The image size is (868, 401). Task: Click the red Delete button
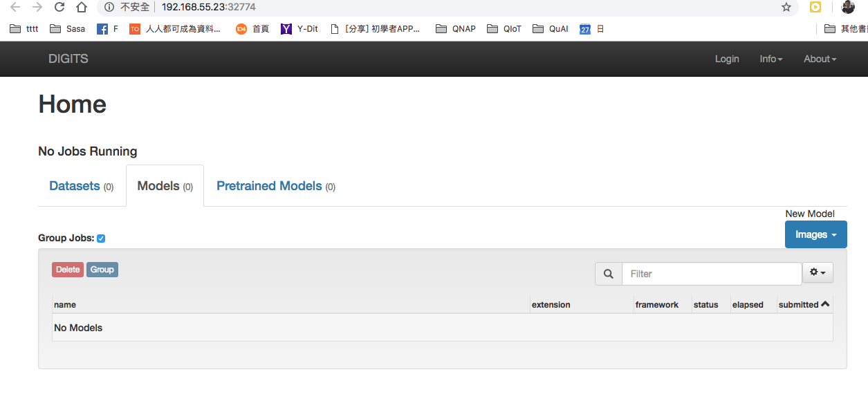(x=68, y=270)
